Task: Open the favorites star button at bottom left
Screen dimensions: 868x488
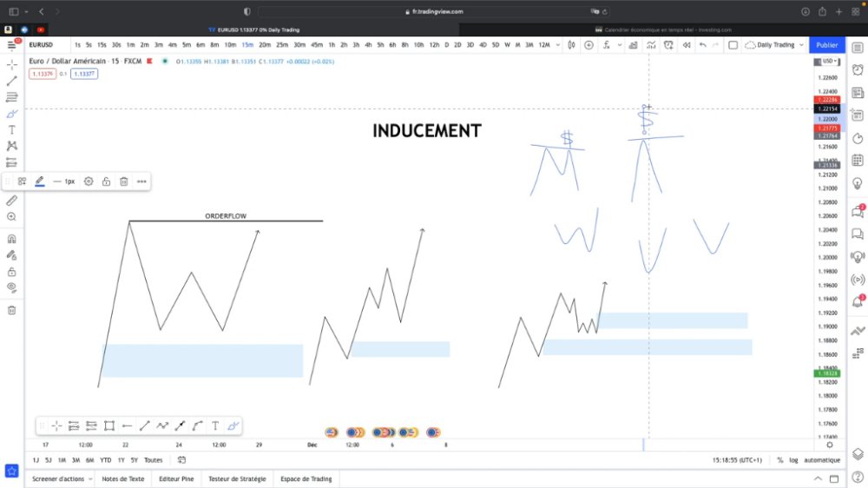Action: coord(11,472)
